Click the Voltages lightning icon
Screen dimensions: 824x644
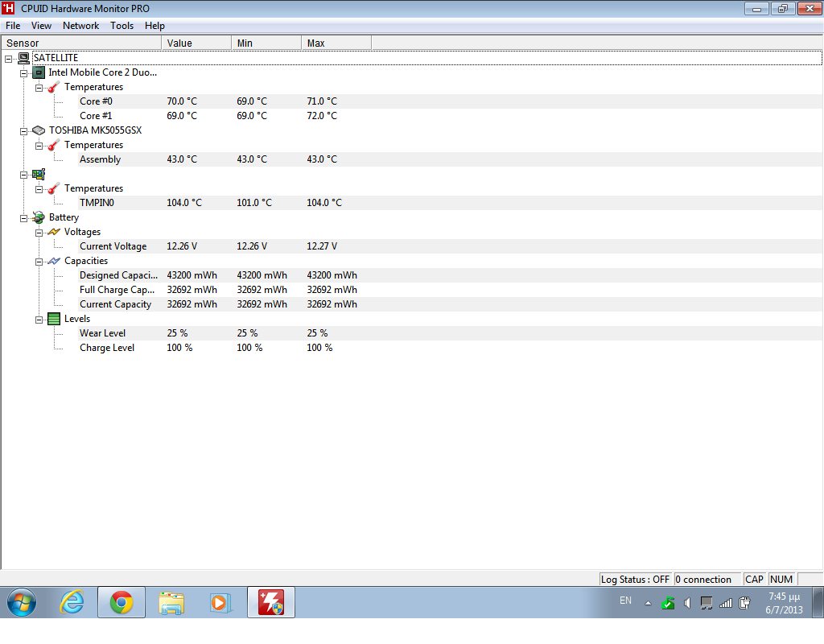coord(54,232)
